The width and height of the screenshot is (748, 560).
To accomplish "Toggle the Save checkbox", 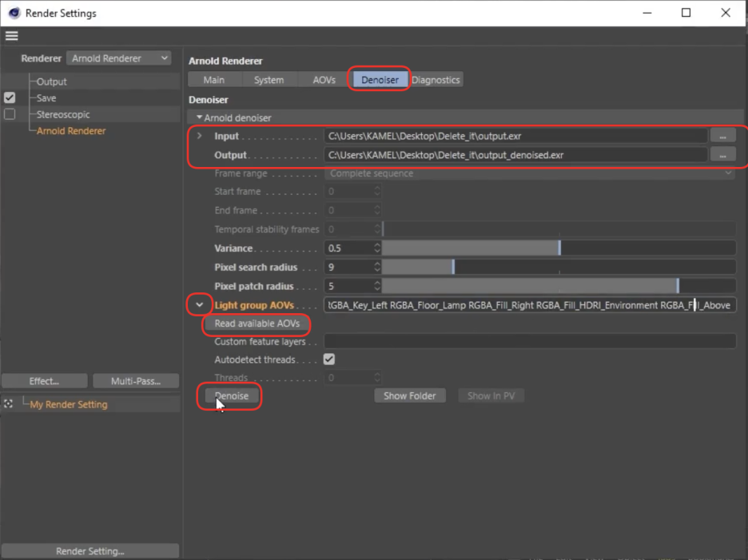I will tap(10, 97).
